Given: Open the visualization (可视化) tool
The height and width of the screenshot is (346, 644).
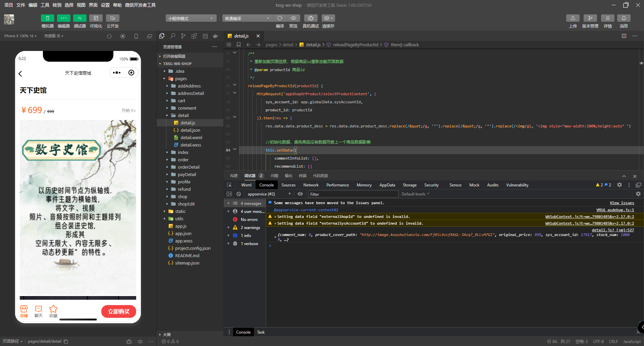Looking at the screenshot, I should [96, 18].
